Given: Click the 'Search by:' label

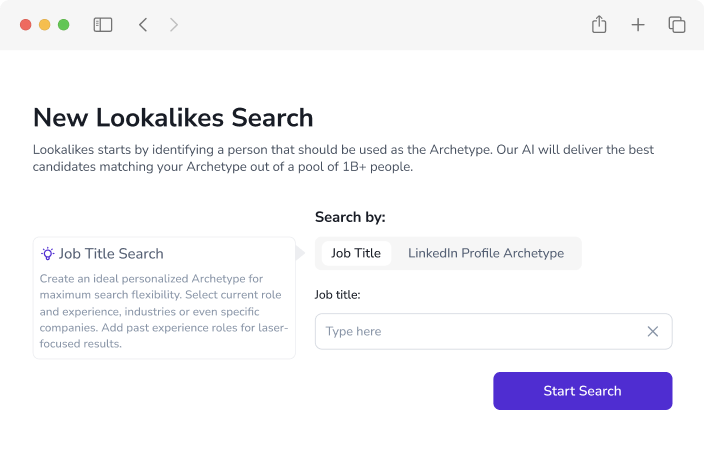Looking at the screenshot, I should coord(350,217).
